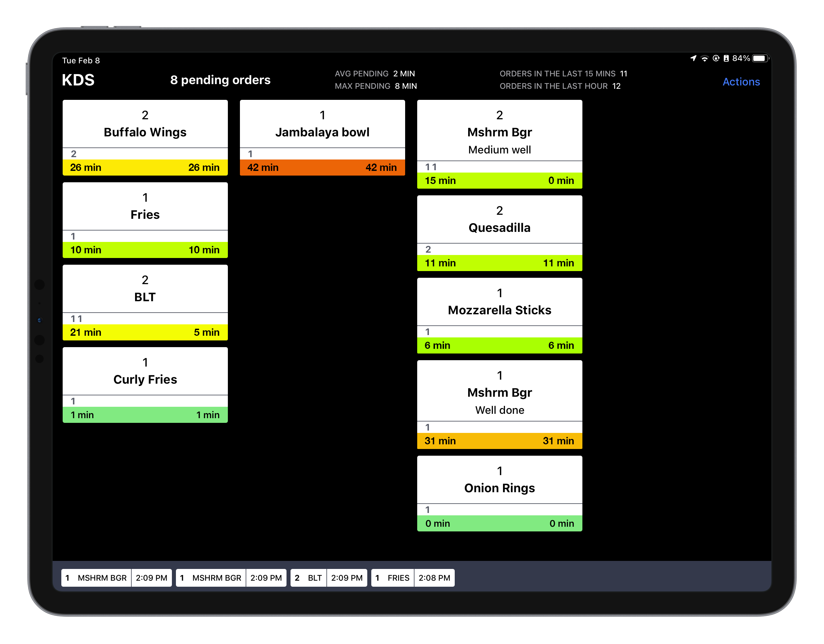The width and height of the screenshot is (824, 644).
Task: Select the Quesadilla order card
Action: click(499, 221)
